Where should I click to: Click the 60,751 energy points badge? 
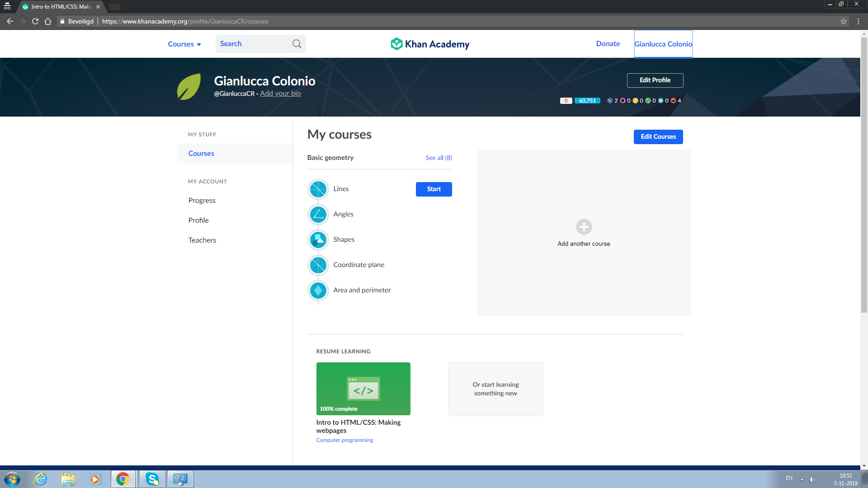pos(587,101)
